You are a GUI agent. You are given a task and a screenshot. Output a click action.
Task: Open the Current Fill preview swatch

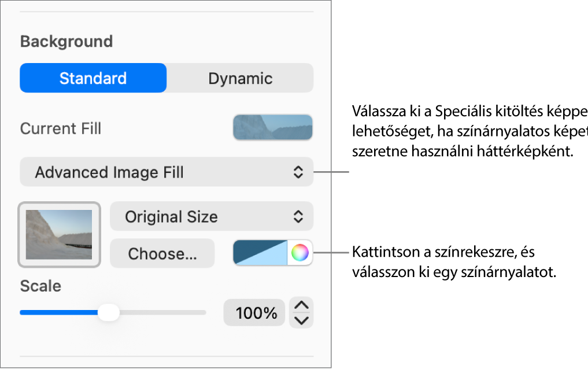(x=272, y=128)
